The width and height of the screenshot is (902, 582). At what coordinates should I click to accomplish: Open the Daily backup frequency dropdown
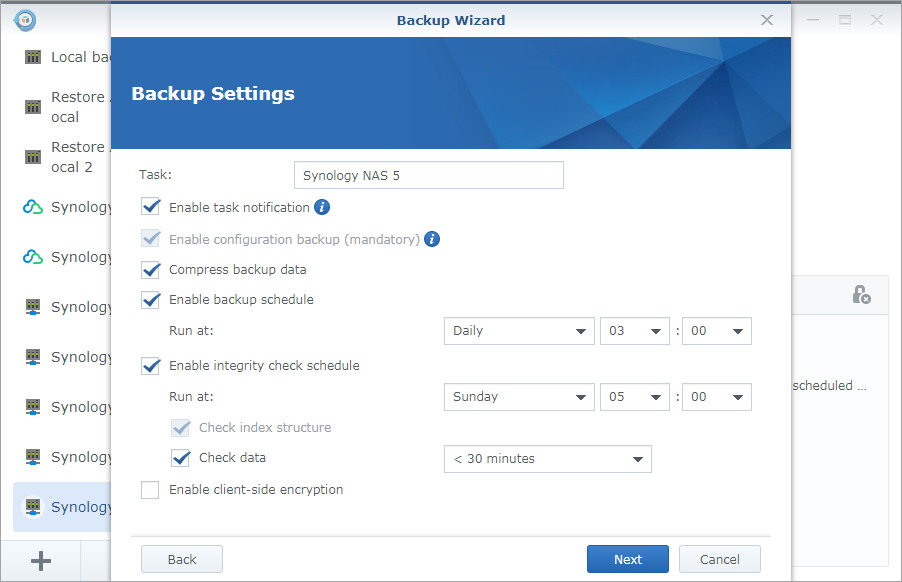519,331
